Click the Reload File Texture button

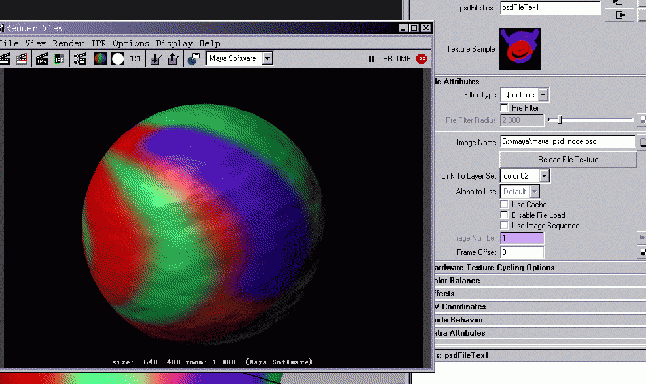click(568, 159)
